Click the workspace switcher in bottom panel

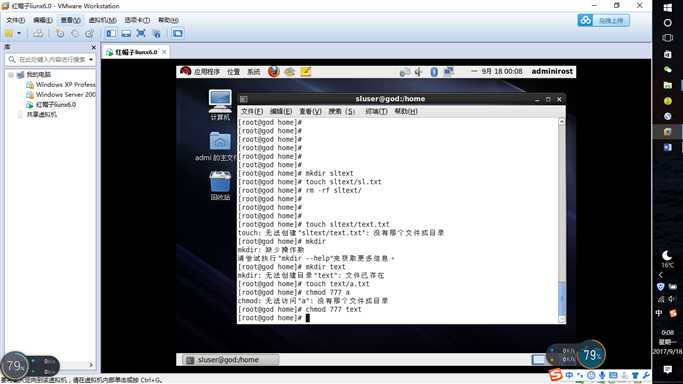pos(538,360)
